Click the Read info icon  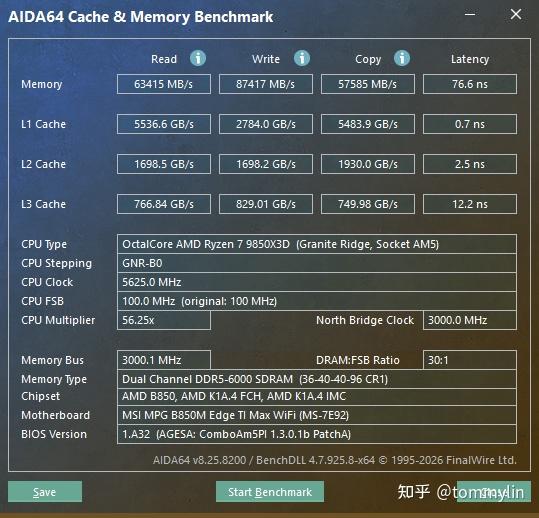(x=198, y=58)
